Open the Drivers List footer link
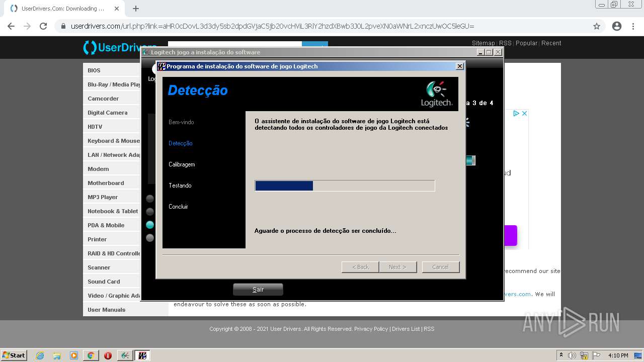 [406, 329]
